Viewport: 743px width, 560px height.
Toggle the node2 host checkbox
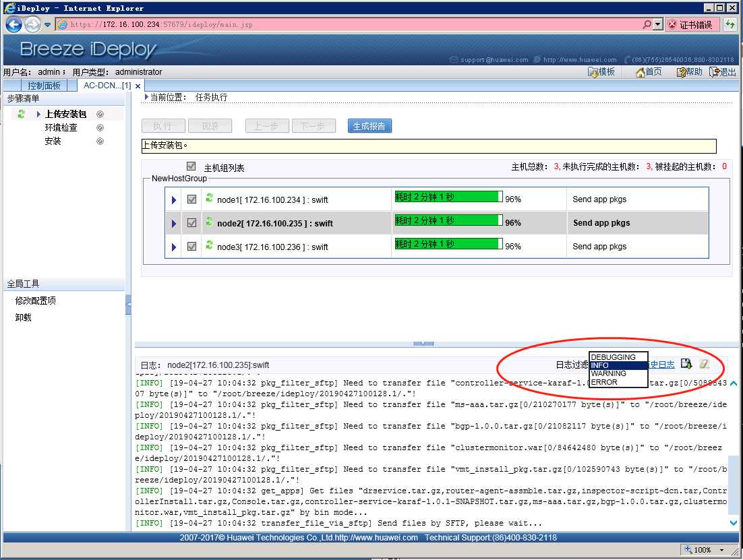[x=191, y=222]
